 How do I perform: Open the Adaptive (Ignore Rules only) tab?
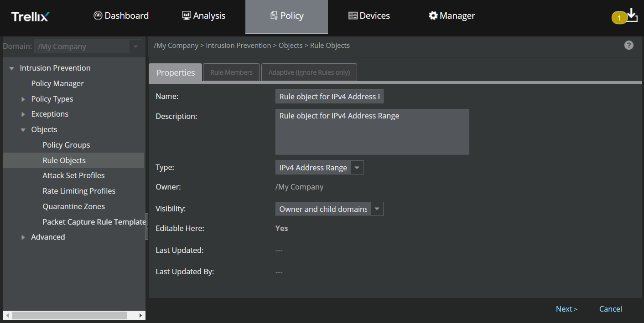309,72
